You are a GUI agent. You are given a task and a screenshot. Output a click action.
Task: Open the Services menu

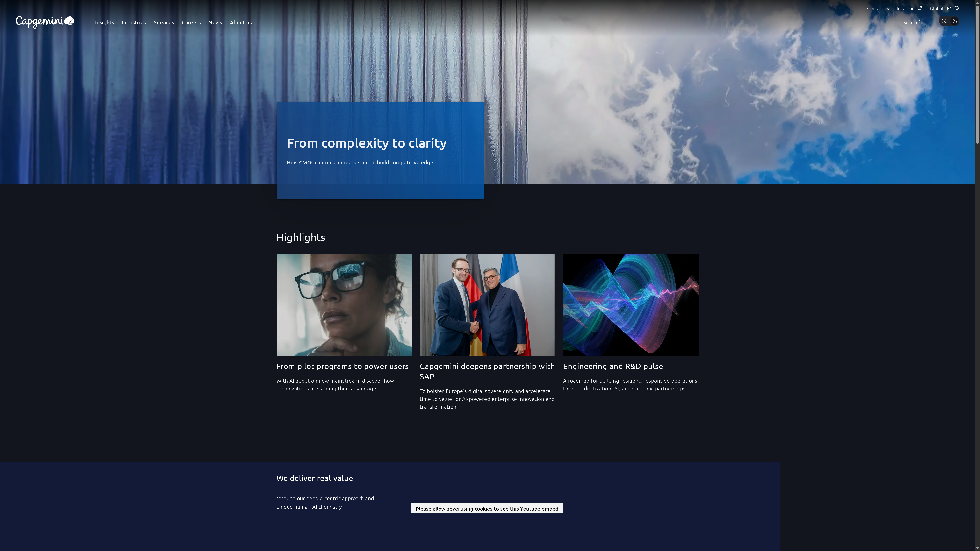(x=164, y=22)
